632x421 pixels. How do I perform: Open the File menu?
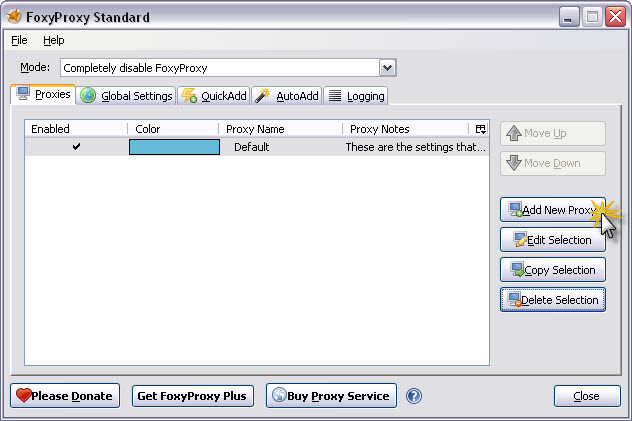(19, 41)
